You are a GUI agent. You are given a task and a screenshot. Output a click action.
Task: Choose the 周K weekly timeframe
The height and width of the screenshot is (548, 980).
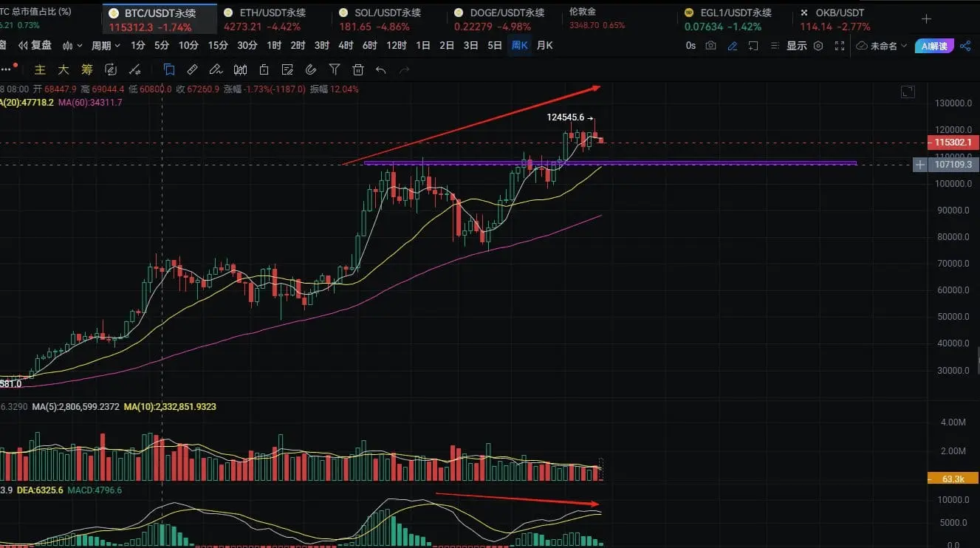pos(520,45)
